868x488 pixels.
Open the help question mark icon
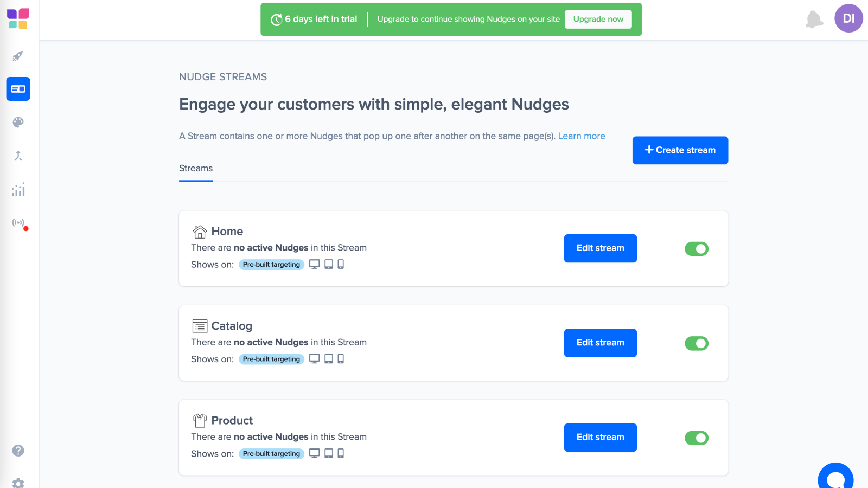coord(18,450)
